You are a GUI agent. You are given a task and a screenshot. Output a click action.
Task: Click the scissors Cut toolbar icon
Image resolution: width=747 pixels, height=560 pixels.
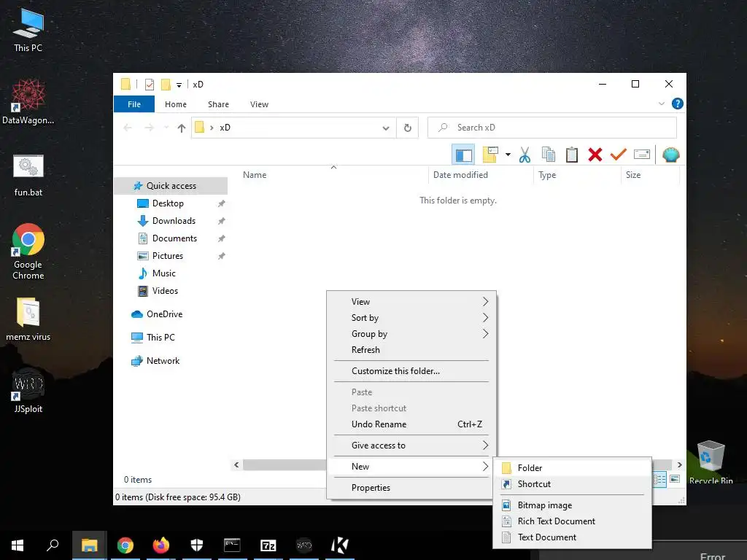[525, 155]
